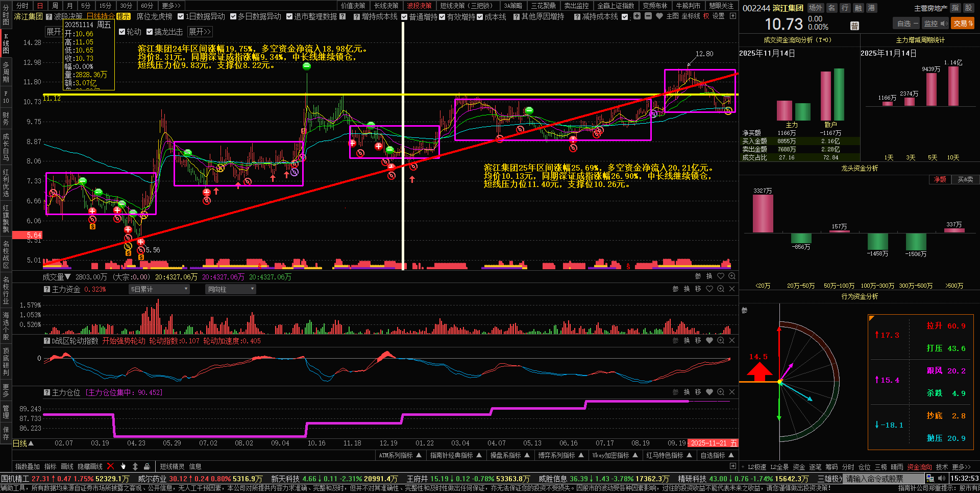
Task: Toggle the 擒龙出击 checkbox
Action: pos(150,32)
